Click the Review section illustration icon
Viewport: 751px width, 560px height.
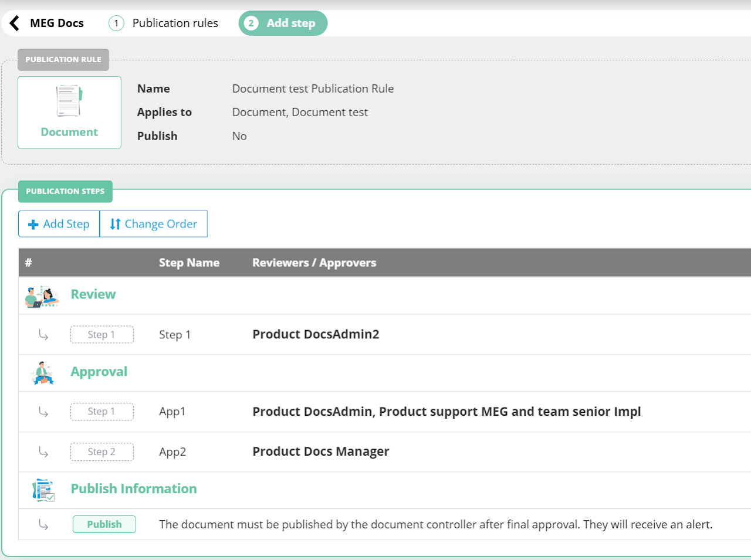point(42,296)
